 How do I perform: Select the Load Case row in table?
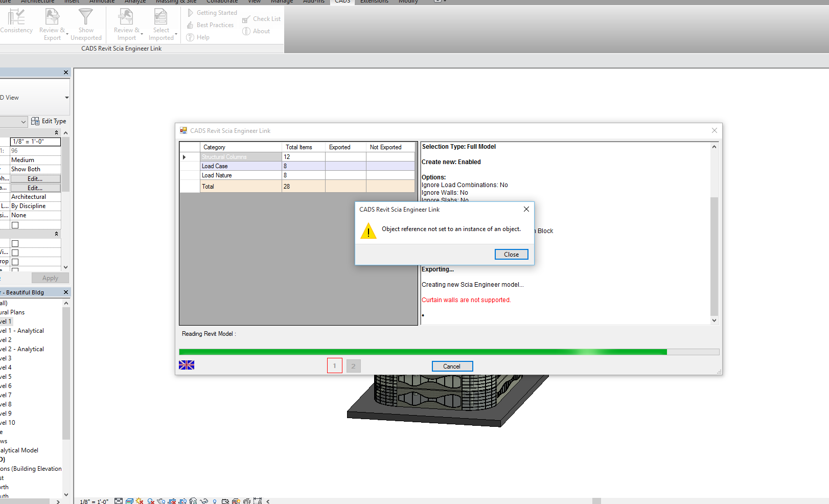(297, 166)
